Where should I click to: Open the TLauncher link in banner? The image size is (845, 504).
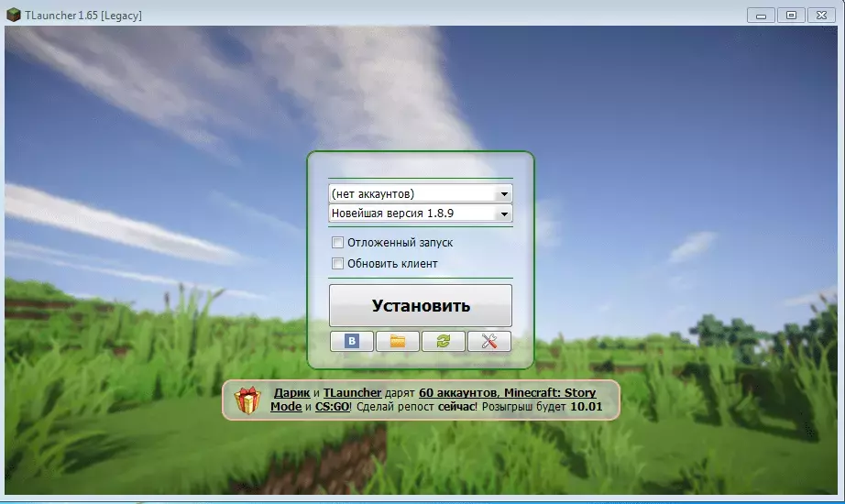tap(352, 393)
